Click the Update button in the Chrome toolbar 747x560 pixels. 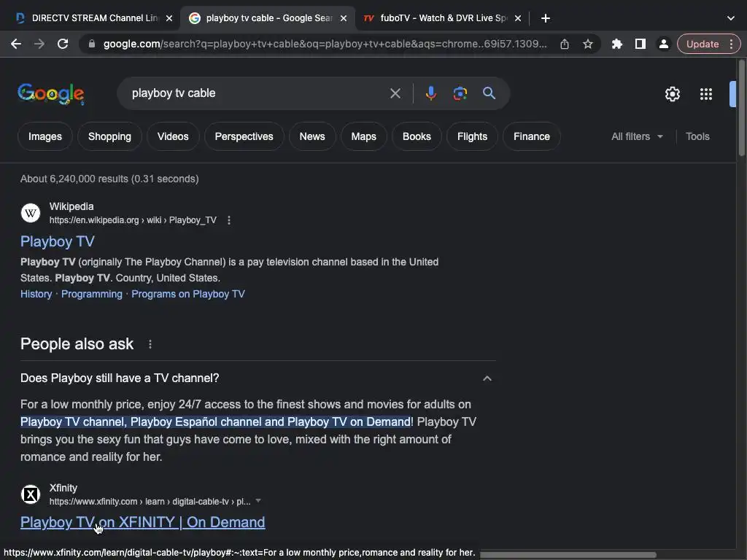pyautogui.click(x=703, y=44)
